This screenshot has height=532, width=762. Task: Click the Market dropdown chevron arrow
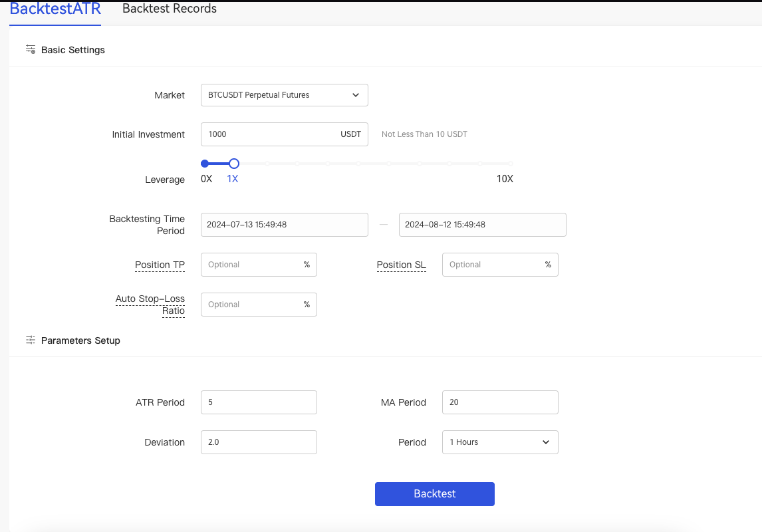(x=355, y=95)
